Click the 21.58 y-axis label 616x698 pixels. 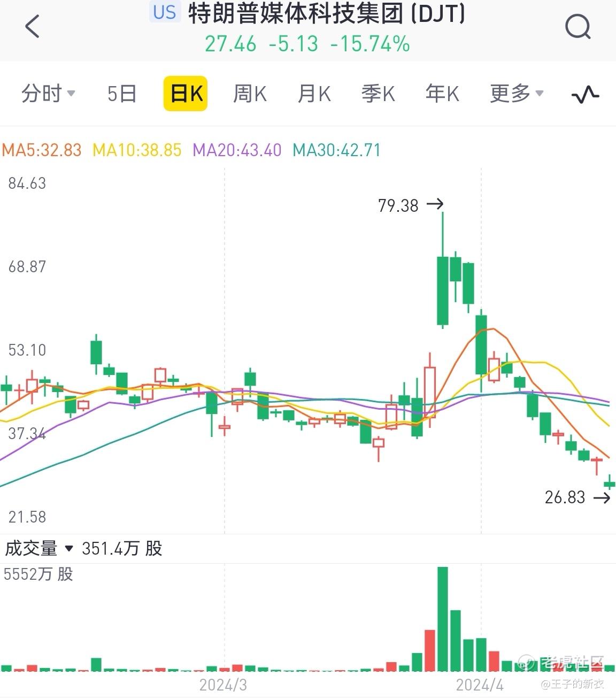[x=27, y=517]
